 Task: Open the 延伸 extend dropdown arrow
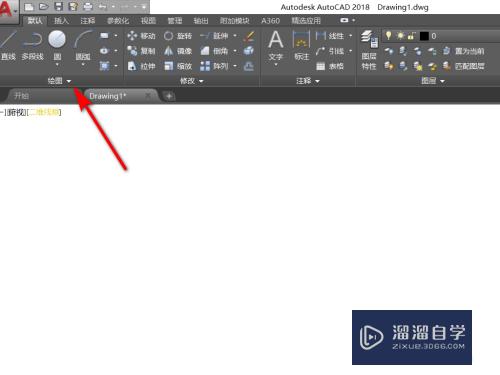(x=235, y=36)
